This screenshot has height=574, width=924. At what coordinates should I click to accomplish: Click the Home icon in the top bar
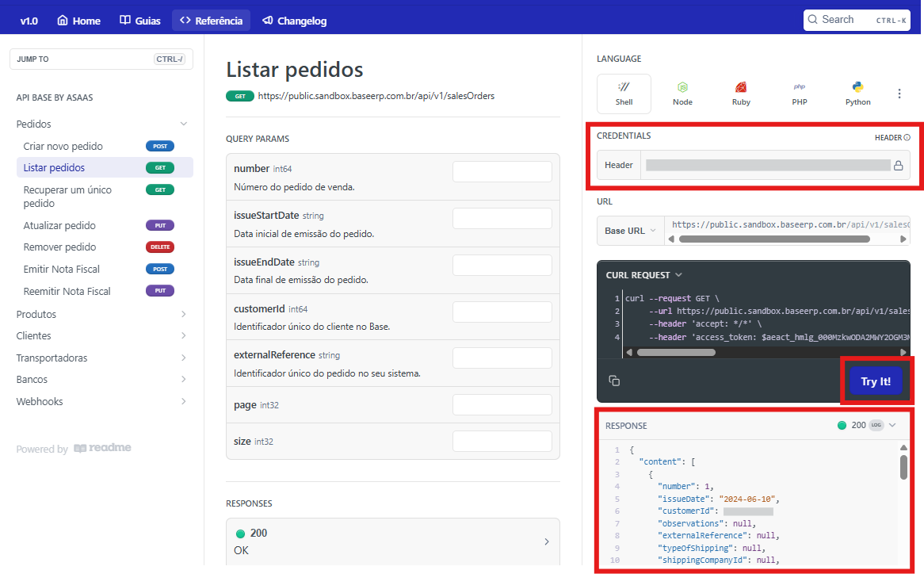tap(63, 21)
